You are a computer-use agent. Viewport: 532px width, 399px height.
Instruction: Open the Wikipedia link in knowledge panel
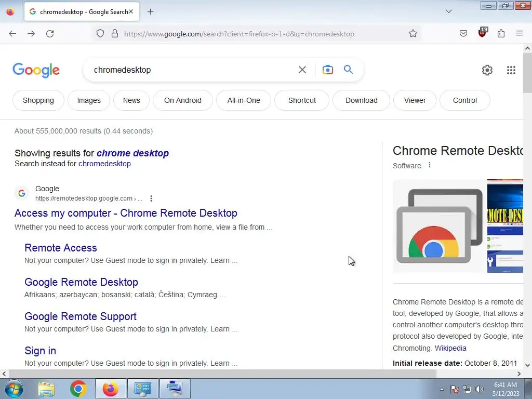[x=450, y=348]
